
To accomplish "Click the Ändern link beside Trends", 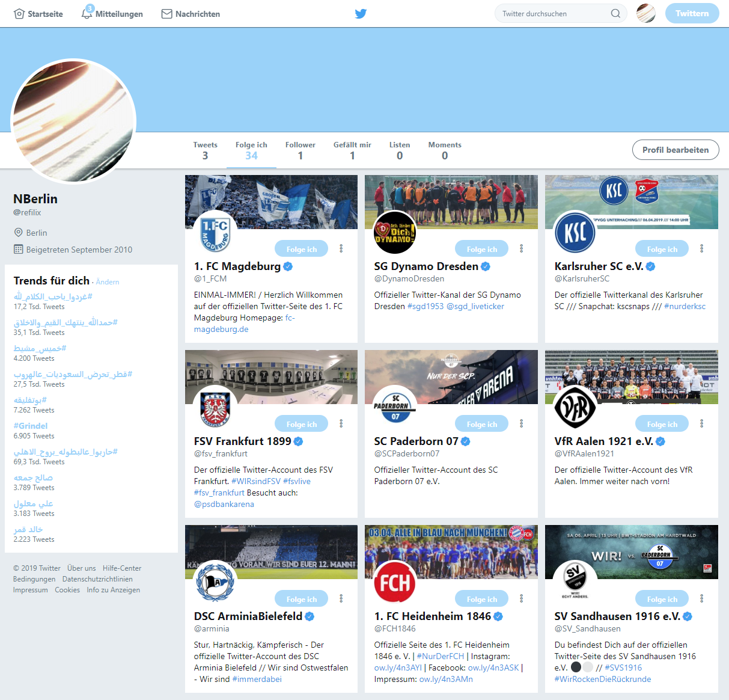I will point(108,282).
